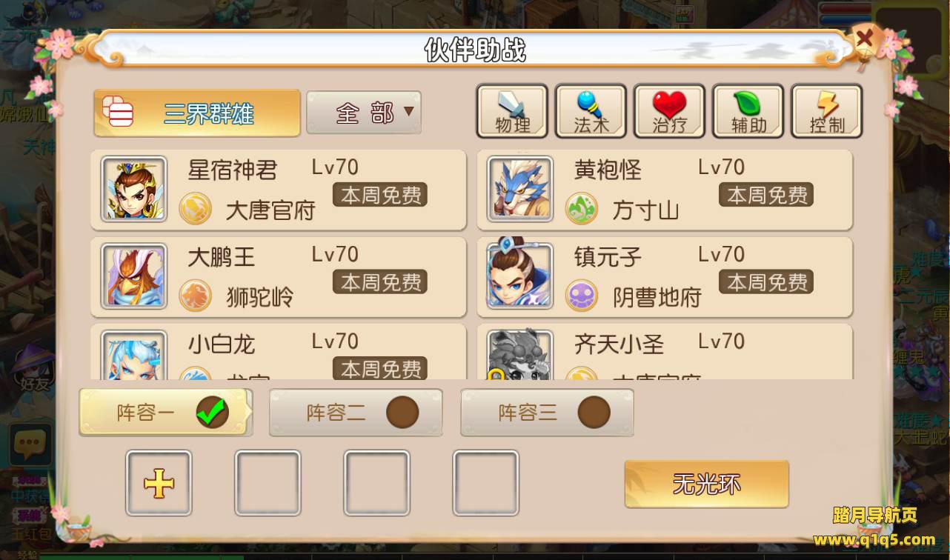Image resolution: width=950 pixels, height=560 pixels.
Task: Open the 全部 filter dropdown
Action: click(364, 113)
